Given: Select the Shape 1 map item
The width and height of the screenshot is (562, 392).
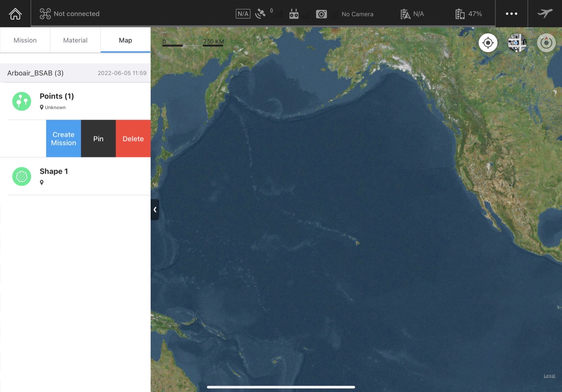Looking at the screenshot, I should (x=75, y=176).
